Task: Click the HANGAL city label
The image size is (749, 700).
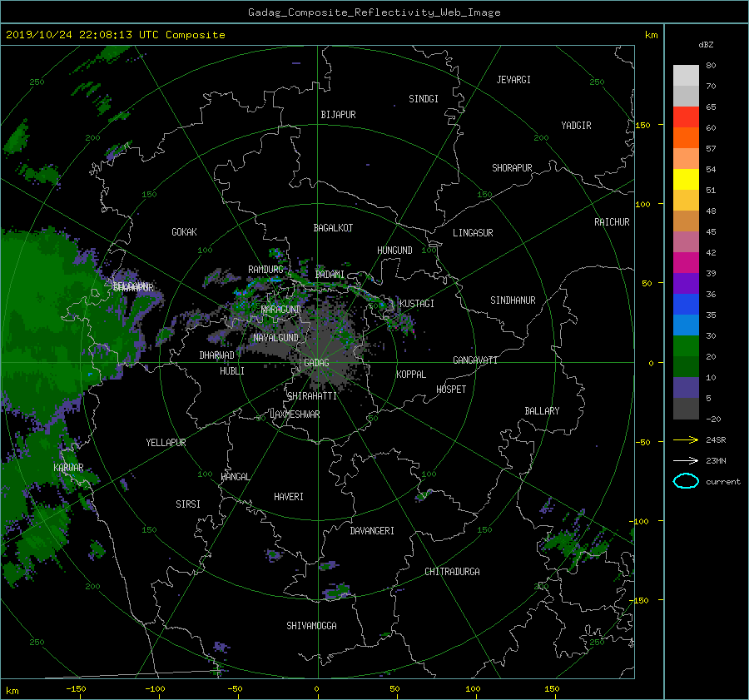Action: [x=235, y=477]
